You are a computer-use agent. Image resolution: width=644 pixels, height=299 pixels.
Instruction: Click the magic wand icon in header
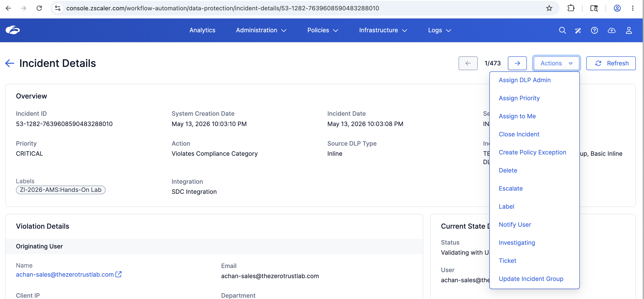click(578, 31)
